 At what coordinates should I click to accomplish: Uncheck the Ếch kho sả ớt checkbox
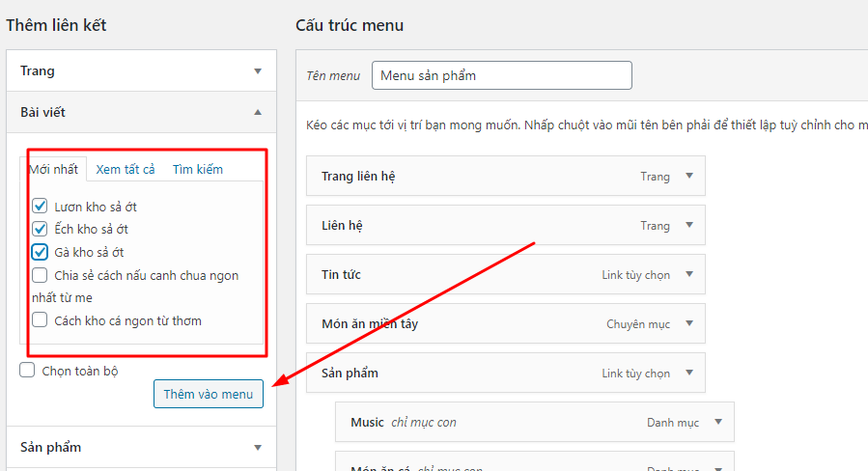40,229
